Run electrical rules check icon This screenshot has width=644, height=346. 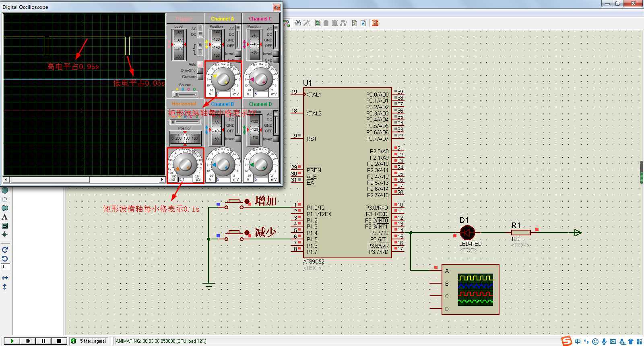click(363, 23)
